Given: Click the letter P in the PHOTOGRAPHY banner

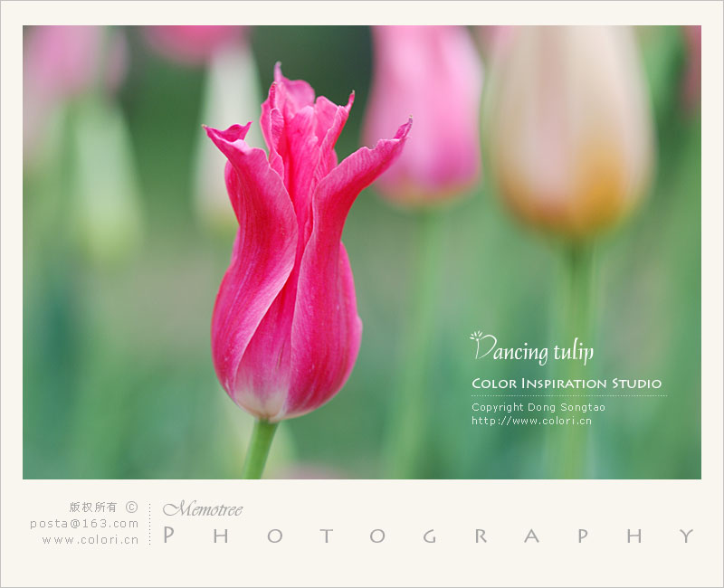Looking at the screenshot, I should tap(168, 536).
